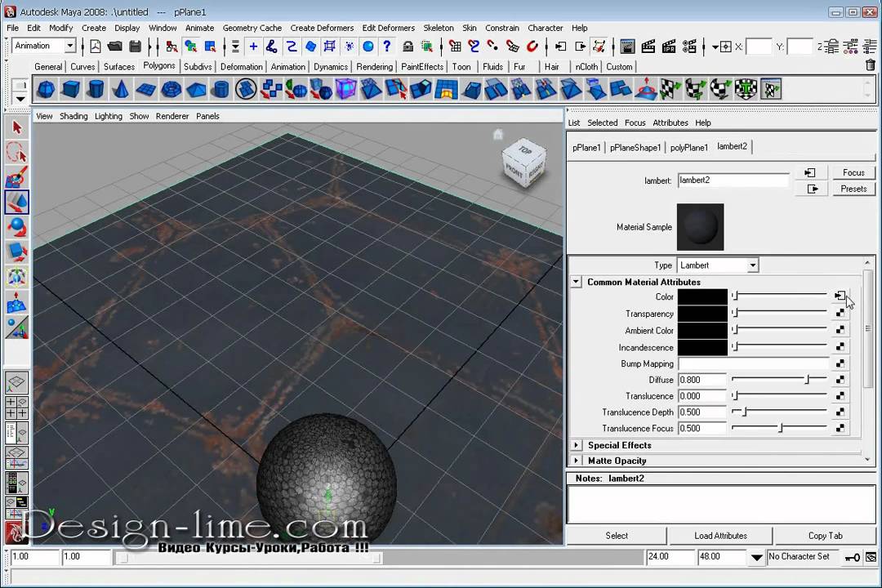Image resolution: width=882 pixels, height=588 pixels.
Task: Click the Bump Mapping map button
Action: 840,363
